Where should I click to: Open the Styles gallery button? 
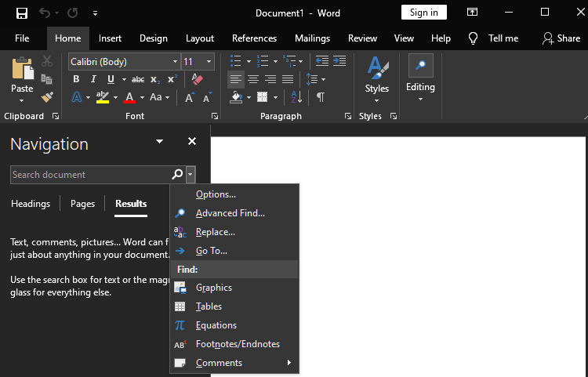click(x=377, y=79)
